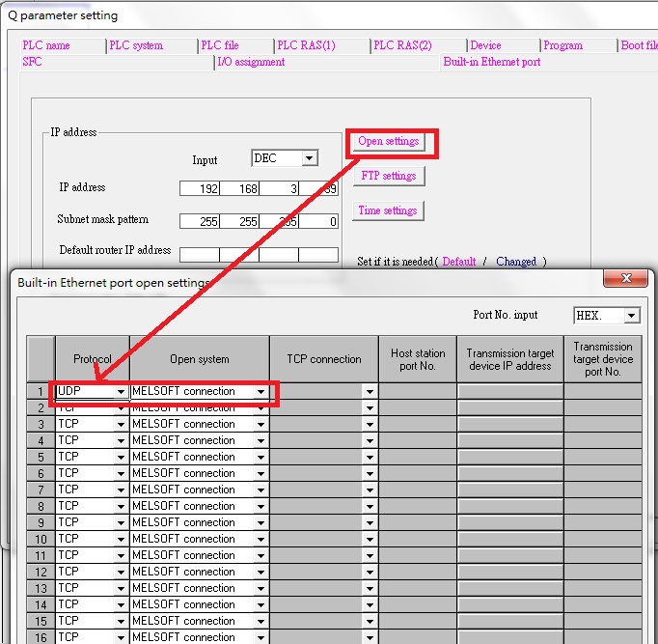Click the Time settings button
The height and width of the screenshot is (644, 658).
click(387, 210)
